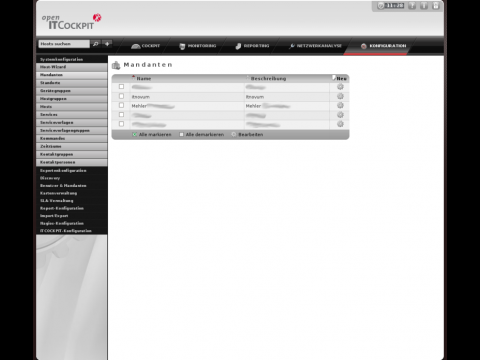Select Mandanten in sidebar

pos(72,75)
